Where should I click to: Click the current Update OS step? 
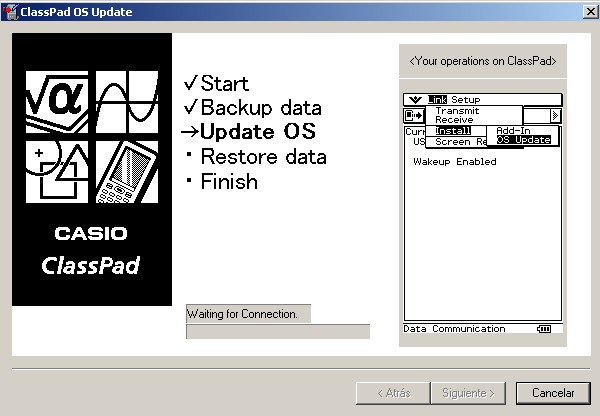249,132
